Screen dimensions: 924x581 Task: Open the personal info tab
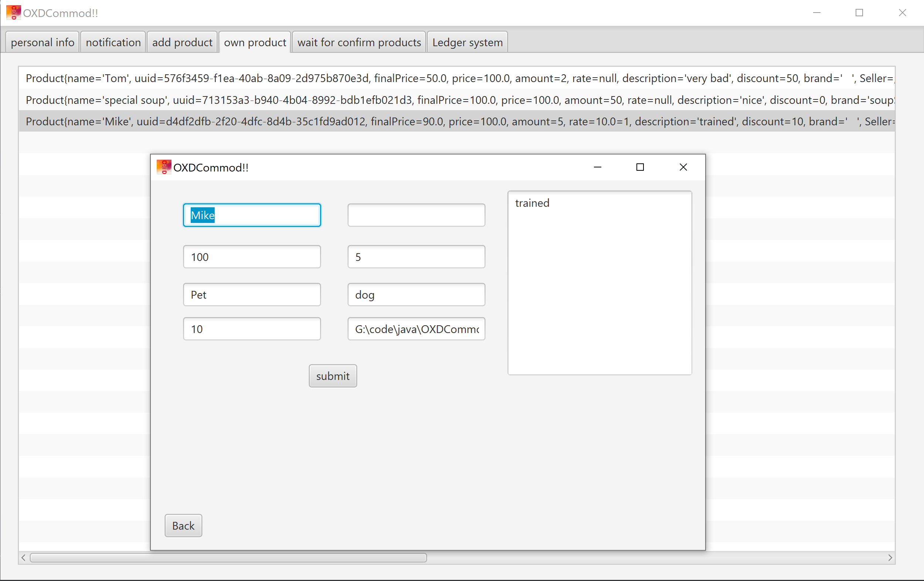point(42,42)
